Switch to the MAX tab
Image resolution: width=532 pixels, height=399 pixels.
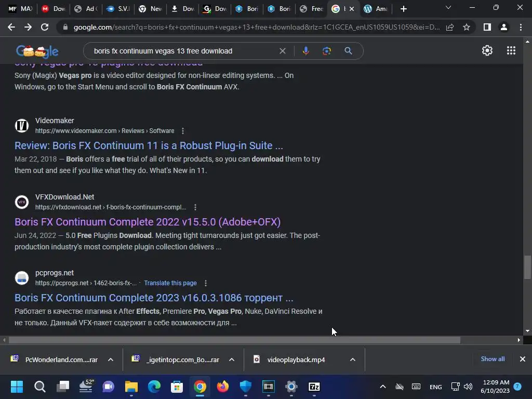point(20,9)
